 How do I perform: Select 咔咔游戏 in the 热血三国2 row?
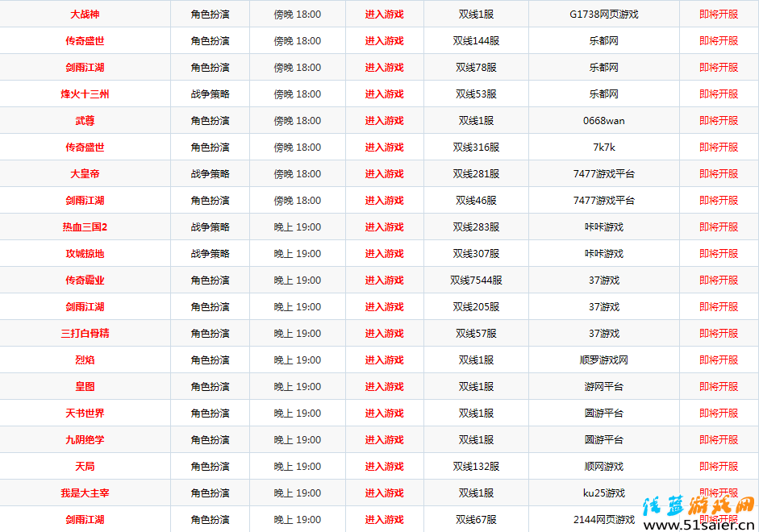click(x=604, y=227)
